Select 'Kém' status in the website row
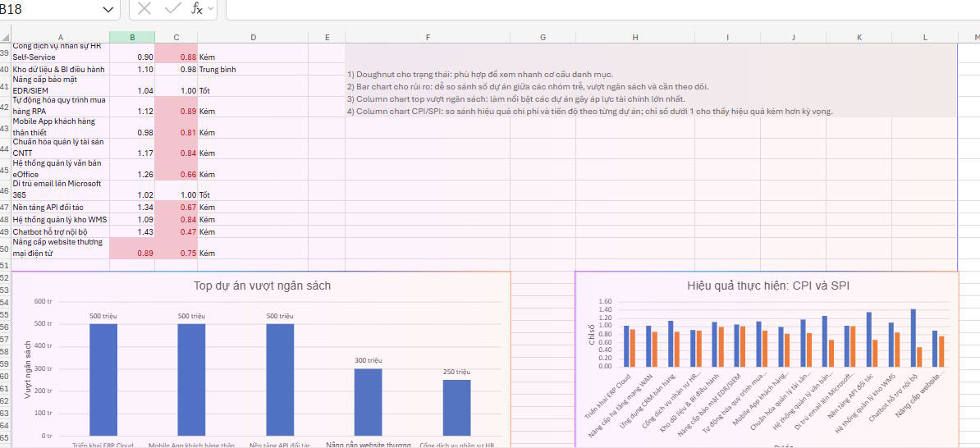The height and width of the screenshot is (448, 980). (253, 248)
